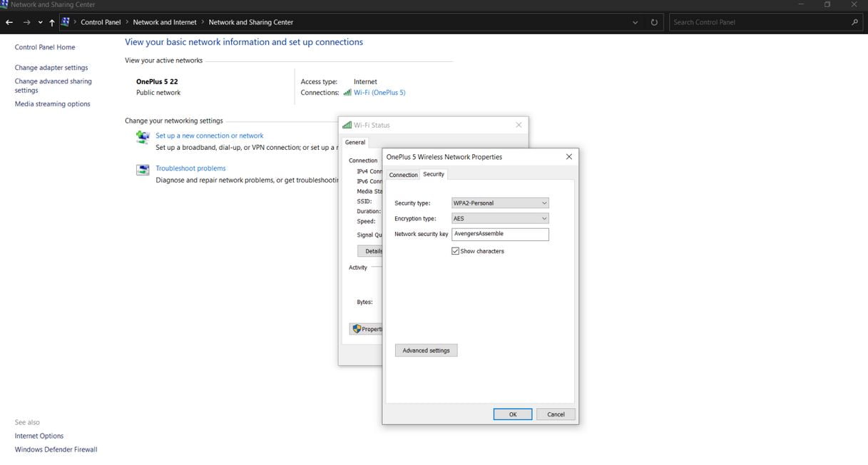Click Set up a new connection or network

(210, 136)
